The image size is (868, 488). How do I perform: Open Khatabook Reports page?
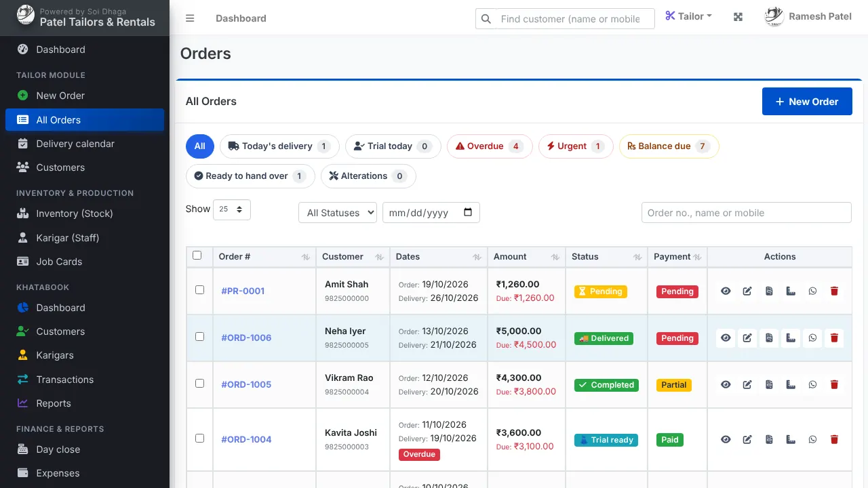[85, 403]
